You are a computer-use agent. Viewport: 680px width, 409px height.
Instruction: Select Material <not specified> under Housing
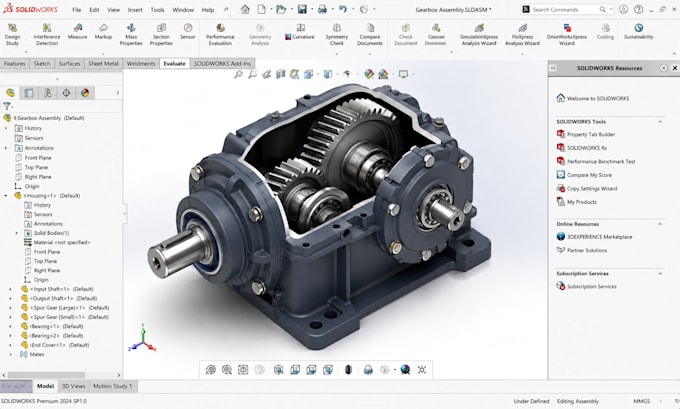pyautogui.click(x=57, y=242)
